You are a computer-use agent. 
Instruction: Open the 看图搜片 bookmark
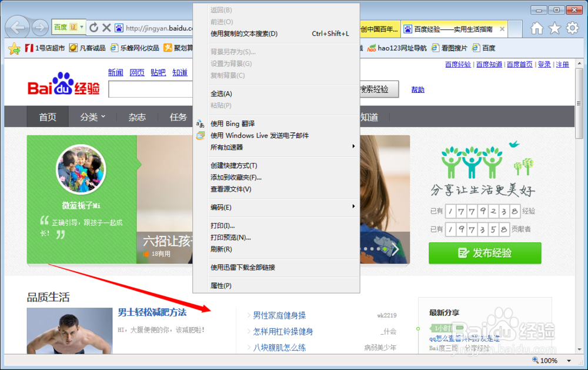449,48
